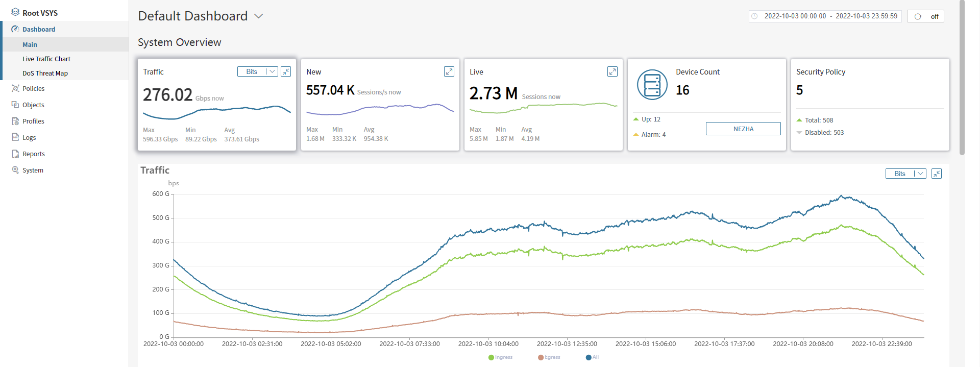Expand the New sessions card
This screenshot has width=980, height=367.
point(449,71)
